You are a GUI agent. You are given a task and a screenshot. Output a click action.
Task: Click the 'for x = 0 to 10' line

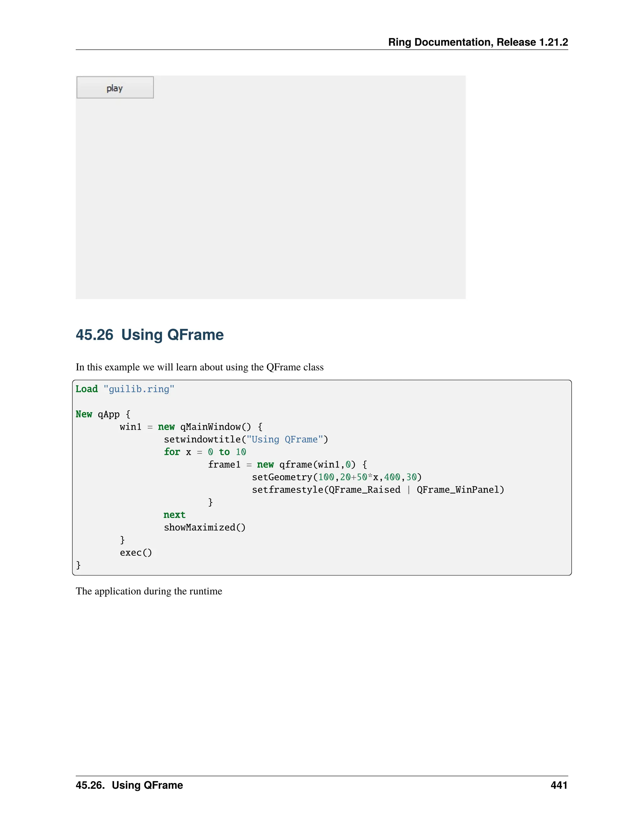click(205, 452)
